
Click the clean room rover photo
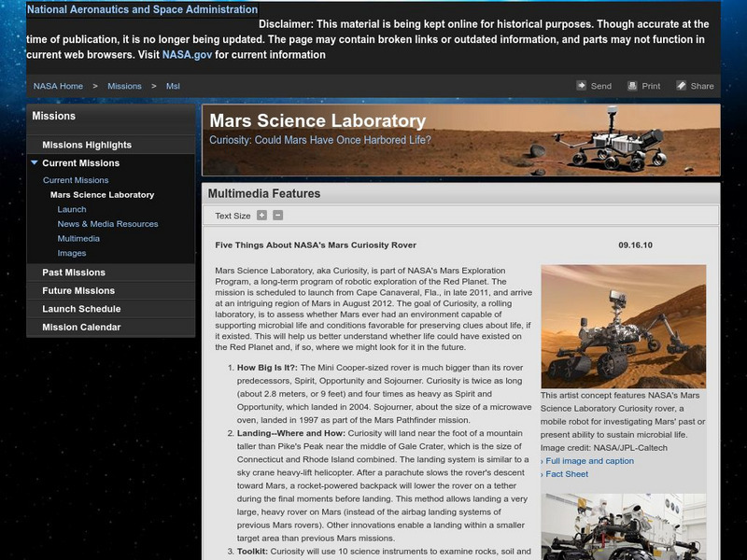pyautogui.click(x=624, y=526)
